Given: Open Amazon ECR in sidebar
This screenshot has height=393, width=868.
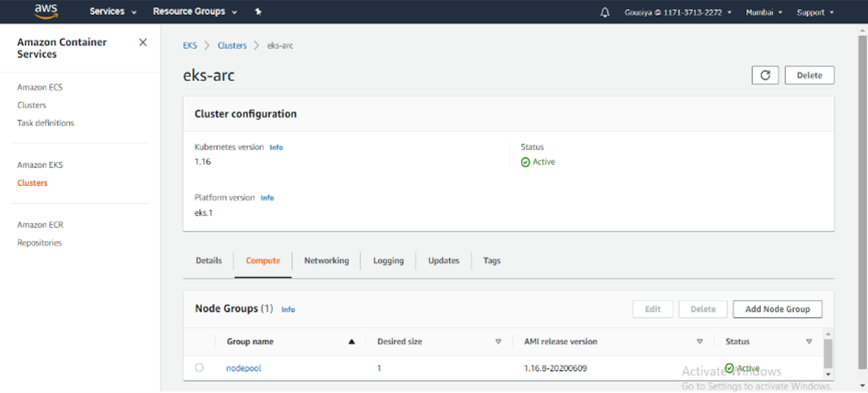Looking at the screenshot, I should click(40, 225).
